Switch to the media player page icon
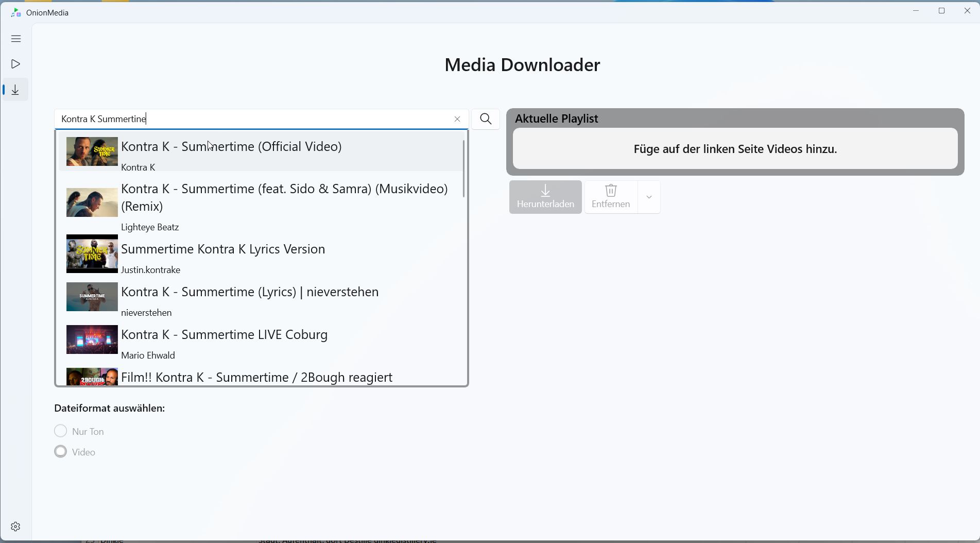The image size is (980, 543). pos(16,64)
